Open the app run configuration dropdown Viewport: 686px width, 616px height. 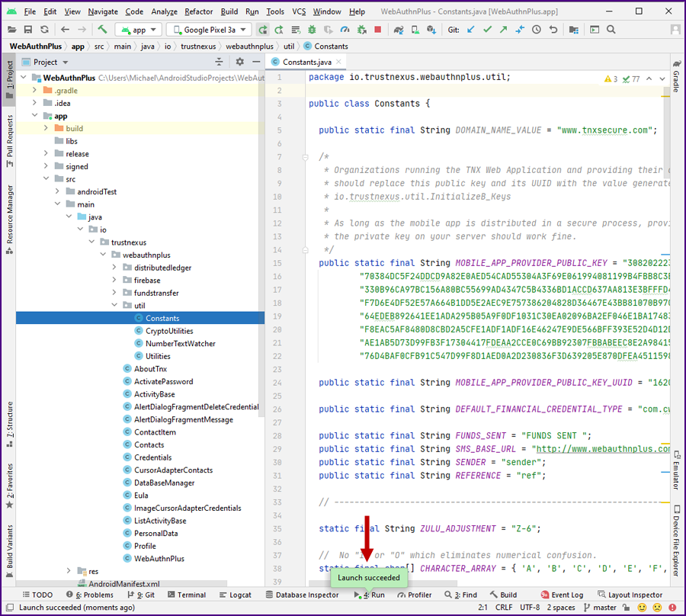[138, 30]
